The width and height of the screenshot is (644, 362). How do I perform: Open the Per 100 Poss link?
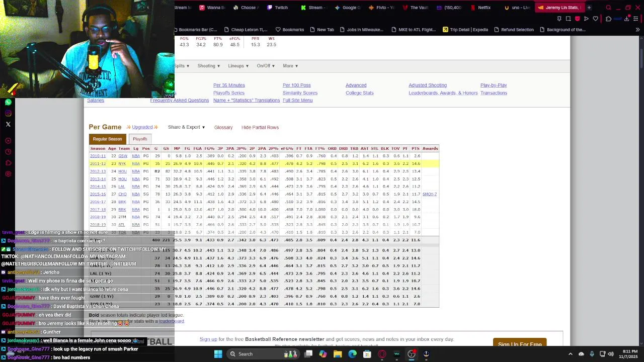tap(296, 85)
